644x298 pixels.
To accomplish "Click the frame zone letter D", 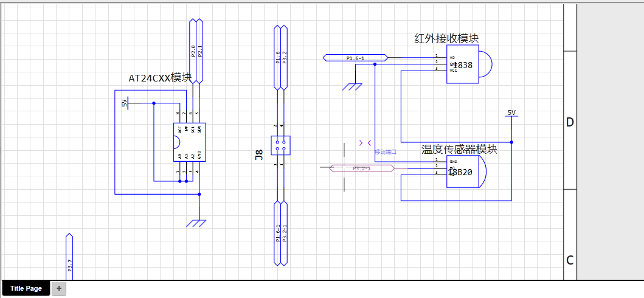I will click(x=570, y=122).
